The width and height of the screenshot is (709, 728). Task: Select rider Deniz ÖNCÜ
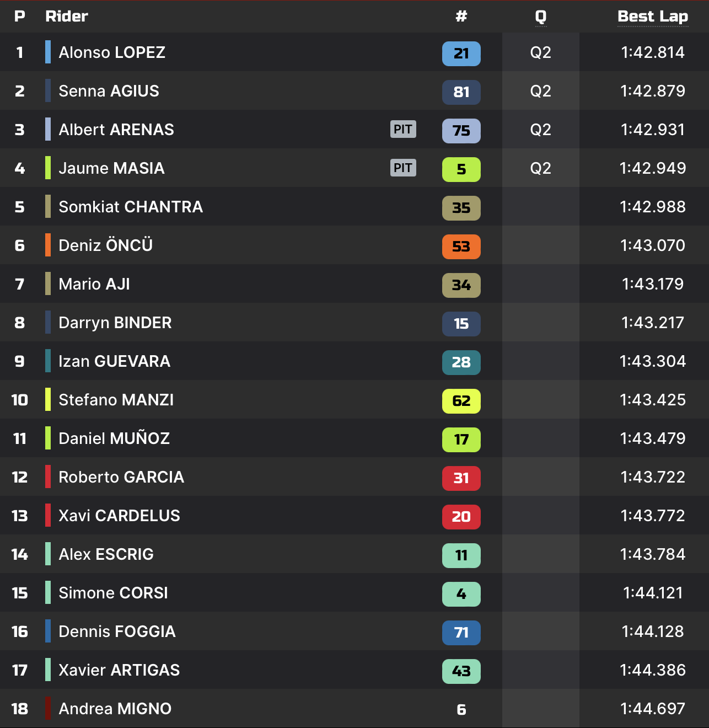tap(105, 245)
